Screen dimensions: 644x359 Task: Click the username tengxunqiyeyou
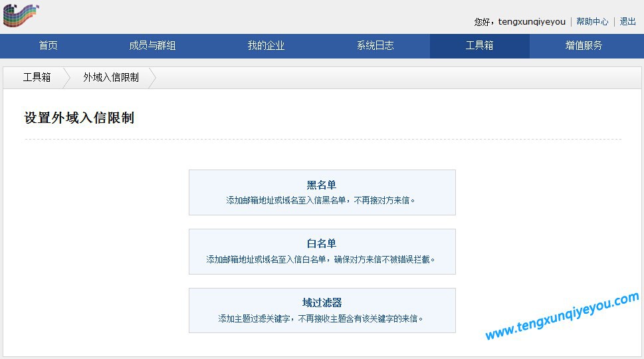point(532,22)
